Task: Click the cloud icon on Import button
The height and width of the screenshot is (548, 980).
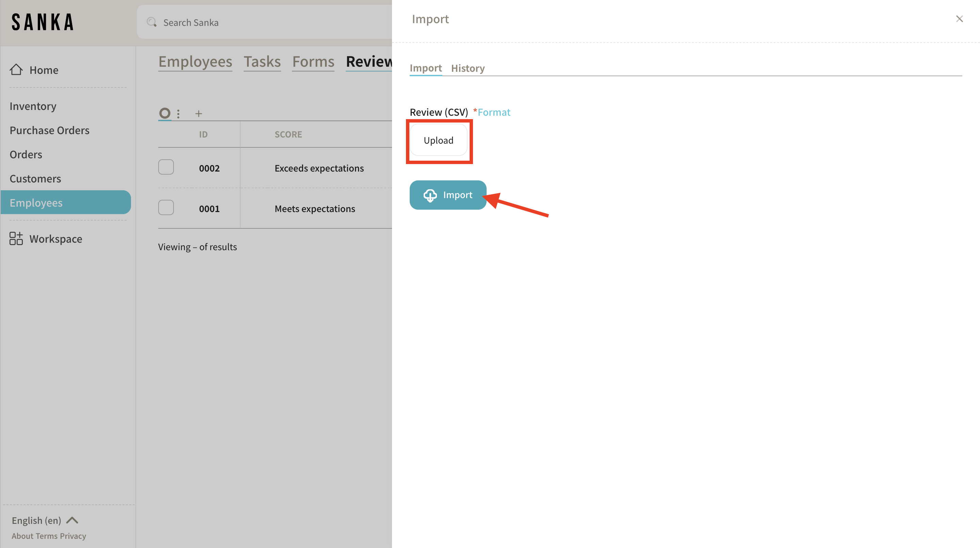Action: pyautogui.click(x=430, y=195)
